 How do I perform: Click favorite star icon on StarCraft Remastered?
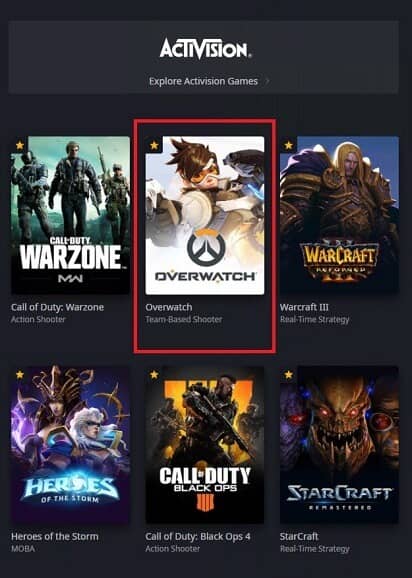pyautogui.click(x=289, y=375)
